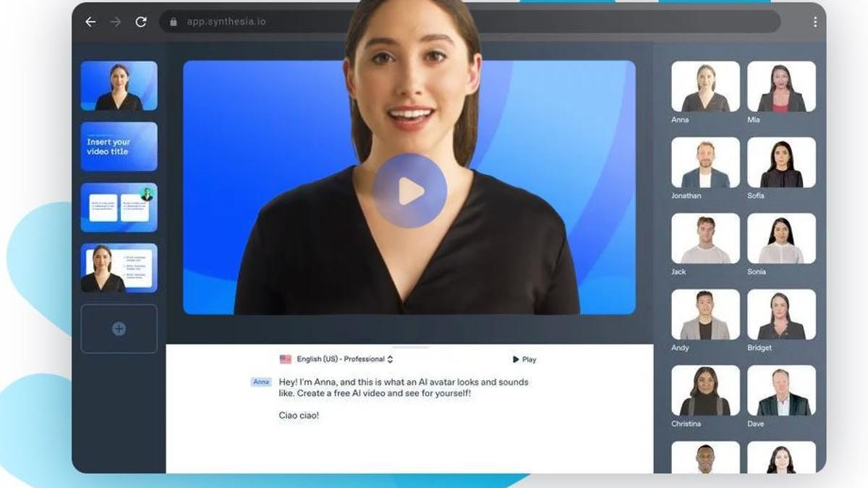Screen dimensions: 868x488
Task: Select the Insert your video title slide
Action: point(119,147)
